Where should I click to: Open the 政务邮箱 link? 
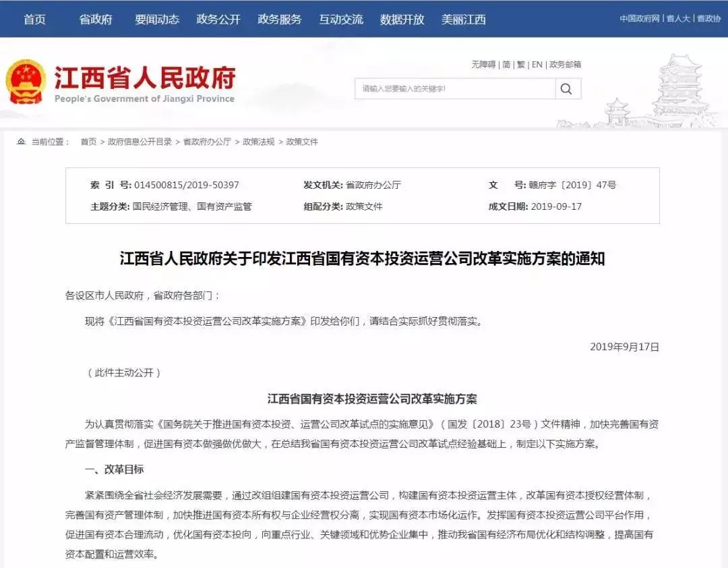pyautogui.click(x=565, y=65)
